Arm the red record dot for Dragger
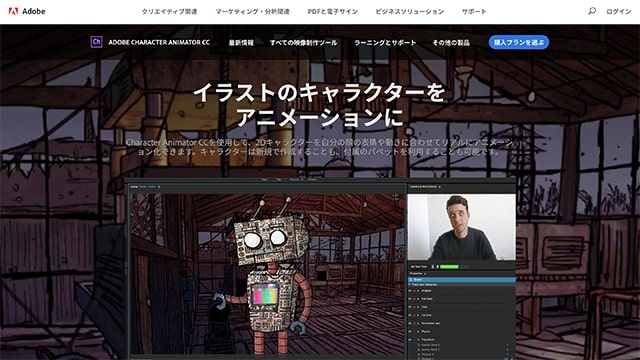This screenshot has height=360, width=640. [x=414, y=291]
